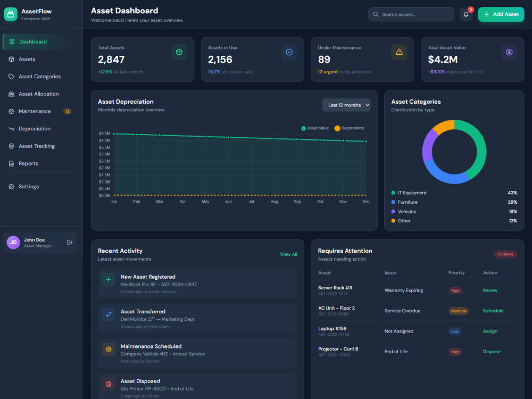Click the Asset Tracking location pin icon

pyautogui.click(x=11, y=146)
